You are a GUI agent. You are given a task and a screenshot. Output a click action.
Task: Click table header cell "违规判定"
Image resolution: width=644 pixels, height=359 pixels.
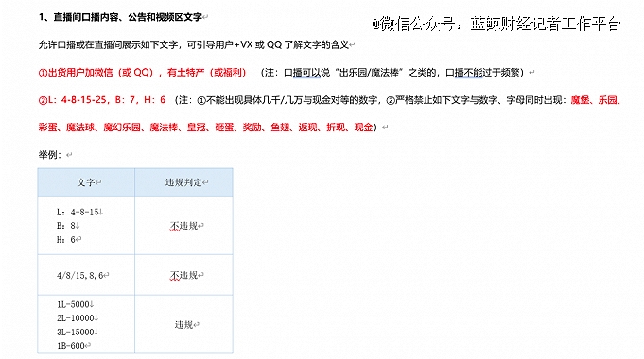tap(183, 182)
